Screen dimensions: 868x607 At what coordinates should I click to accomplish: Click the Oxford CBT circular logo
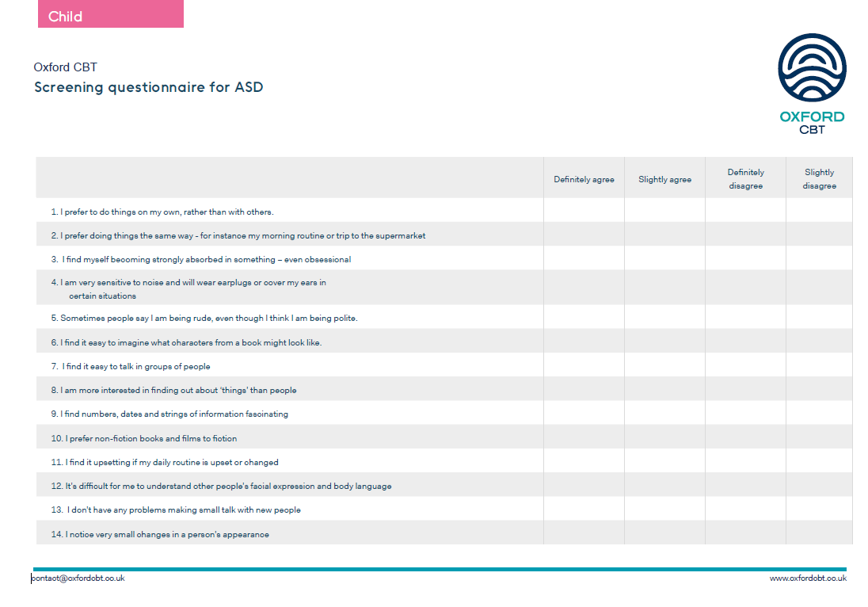[x=812, y=67]
